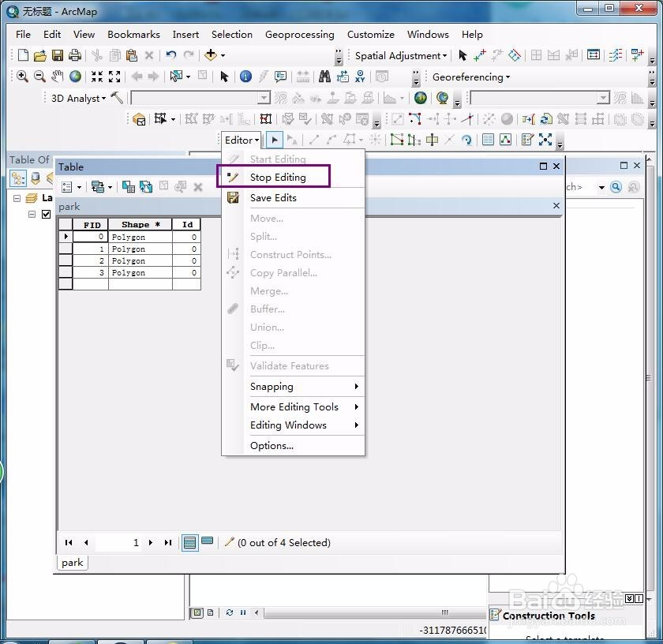Viewport: 663px width, 644px height.
Task: Click the New map document icon
Action: tap(23, 55)
